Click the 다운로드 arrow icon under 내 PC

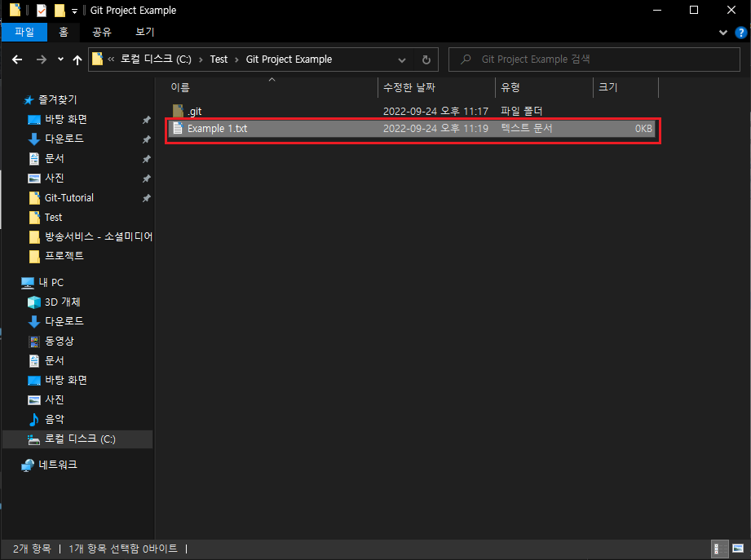coord(34,322)
